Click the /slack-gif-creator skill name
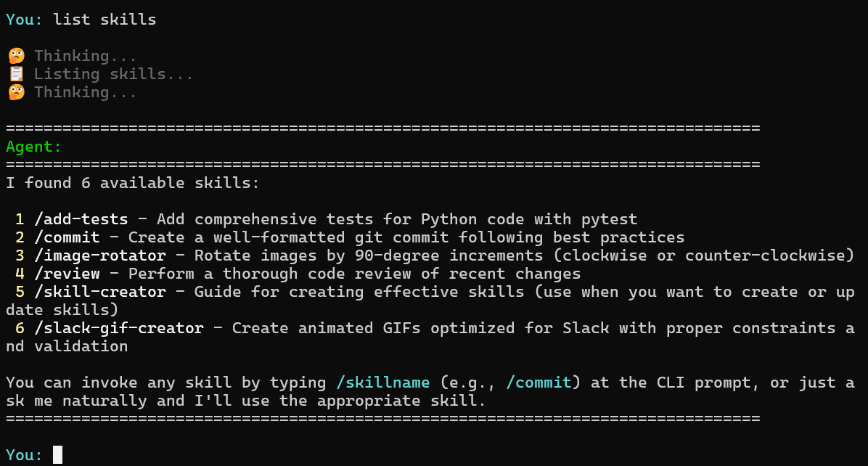 coord(119,328)
